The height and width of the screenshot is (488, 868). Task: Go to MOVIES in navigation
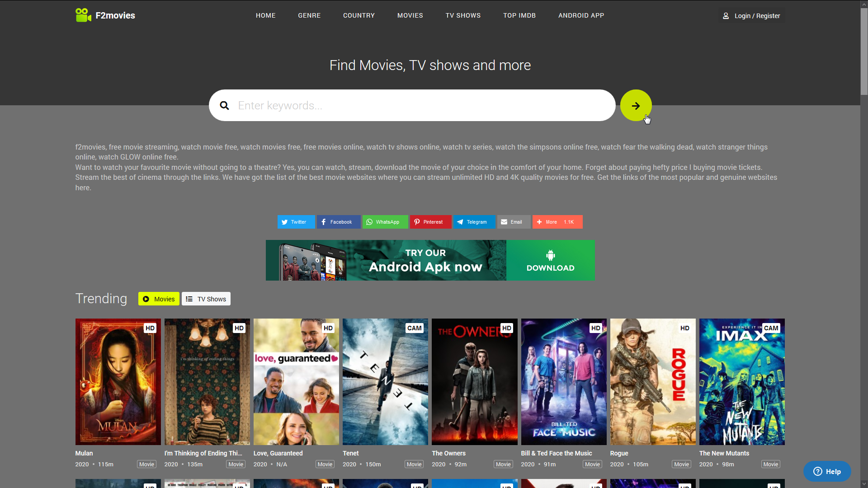(x=410, y=15)
